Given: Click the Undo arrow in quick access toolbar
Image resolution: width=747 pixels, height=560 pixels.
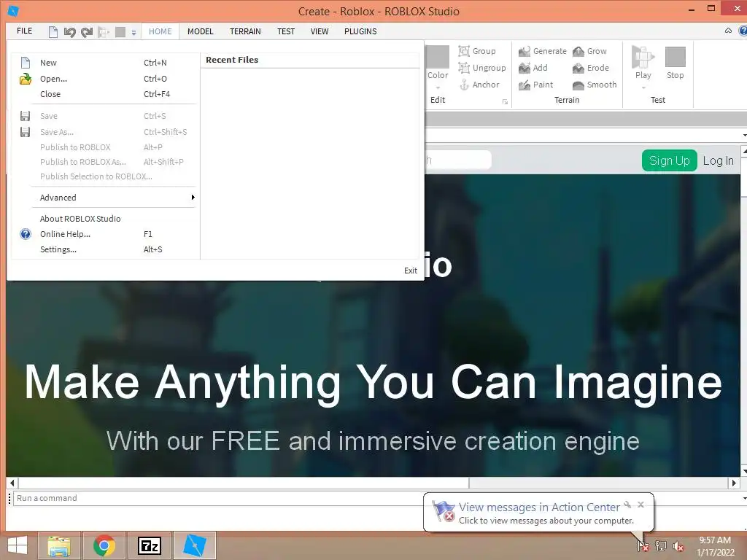Looking at the screenshot, I should [x=70, y=32].
